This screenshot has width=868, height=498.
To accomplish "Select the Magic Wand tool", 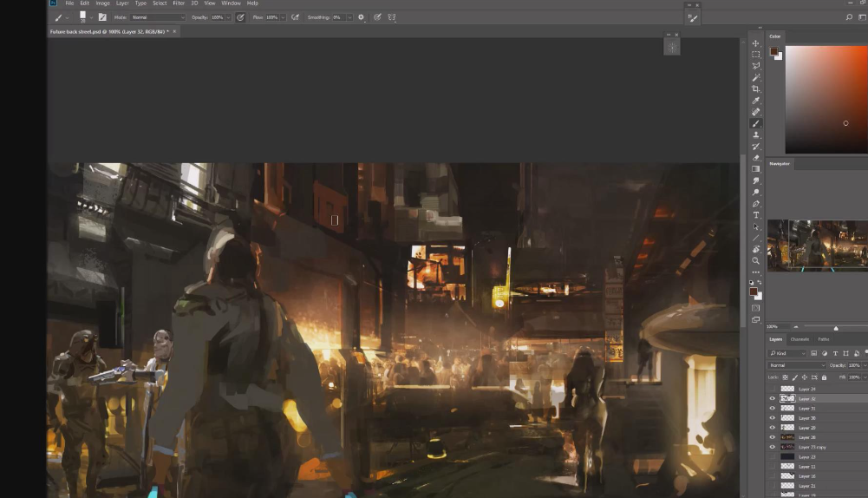I will click(x=755, y=77).
